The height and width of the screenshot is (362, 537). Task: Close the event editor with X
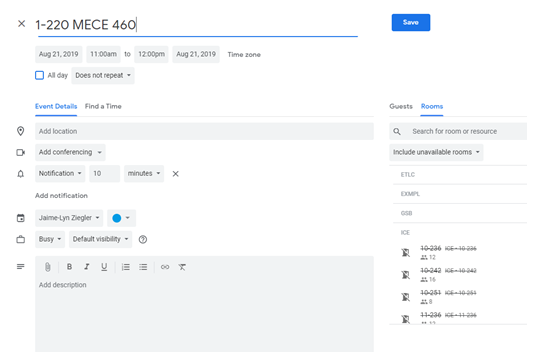21,24
